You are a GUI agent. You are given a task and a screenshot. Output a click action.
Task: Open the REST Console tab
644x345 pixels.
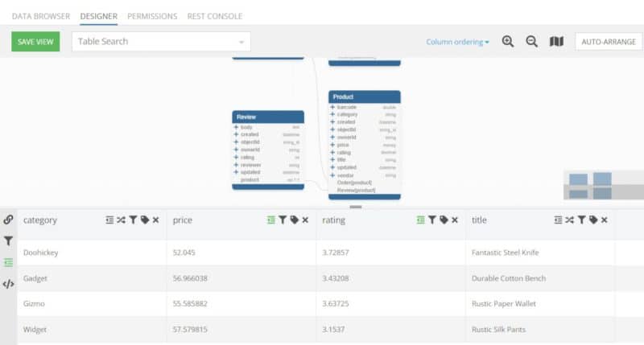[x=214, y=16]
